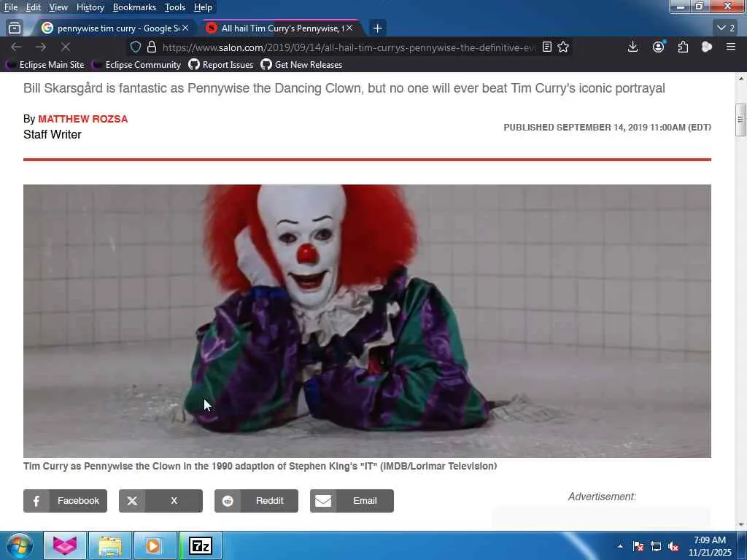
Task: Share the article on Facebook
Action: (65, 501)
